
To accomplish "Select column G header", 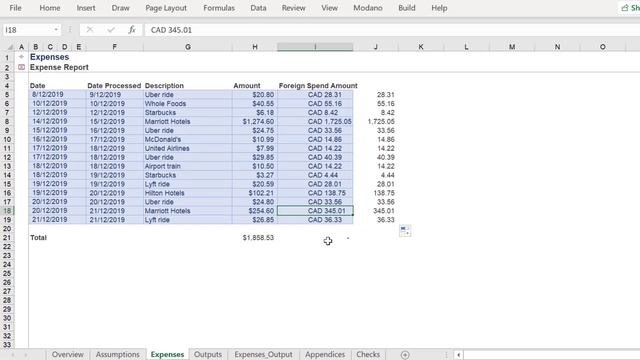I will (x=188, y=47).
